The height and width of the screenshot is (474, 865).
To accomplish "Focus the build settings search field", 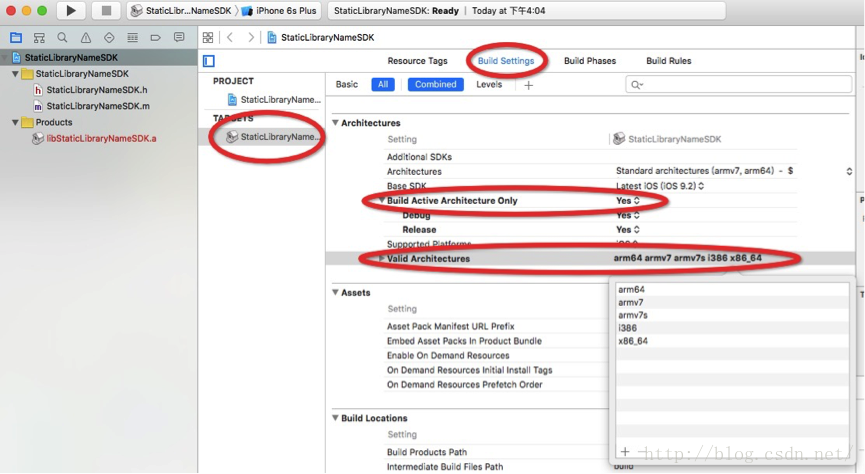I will click(x=739, y=84).
